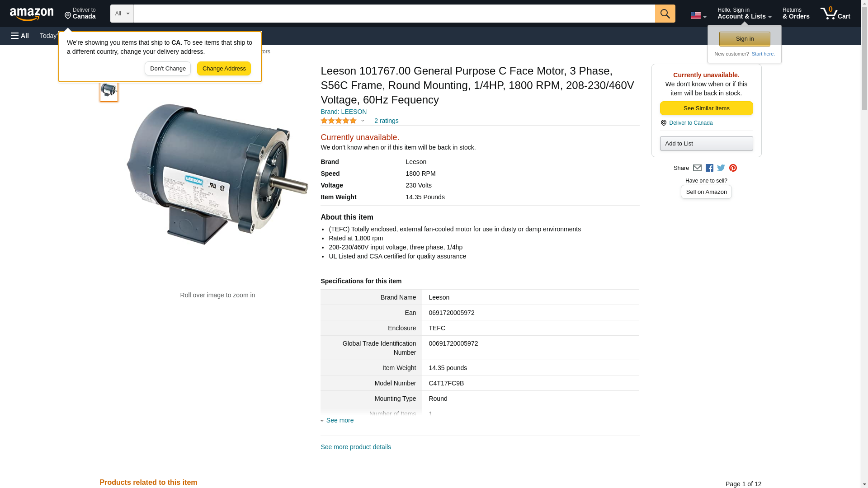Share via email icon
This screenshot has width=868, height=488.
click(697, 168)
